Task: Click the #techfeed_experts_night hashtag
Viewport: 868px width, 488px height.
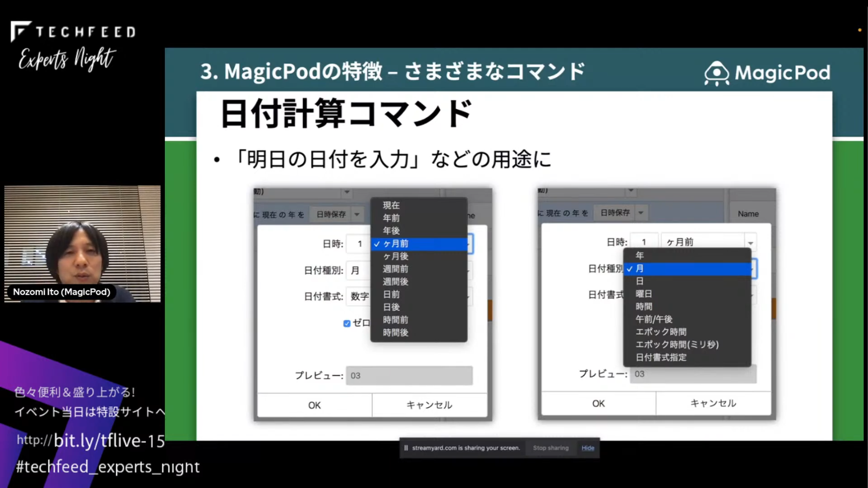Action: [108, 467]
